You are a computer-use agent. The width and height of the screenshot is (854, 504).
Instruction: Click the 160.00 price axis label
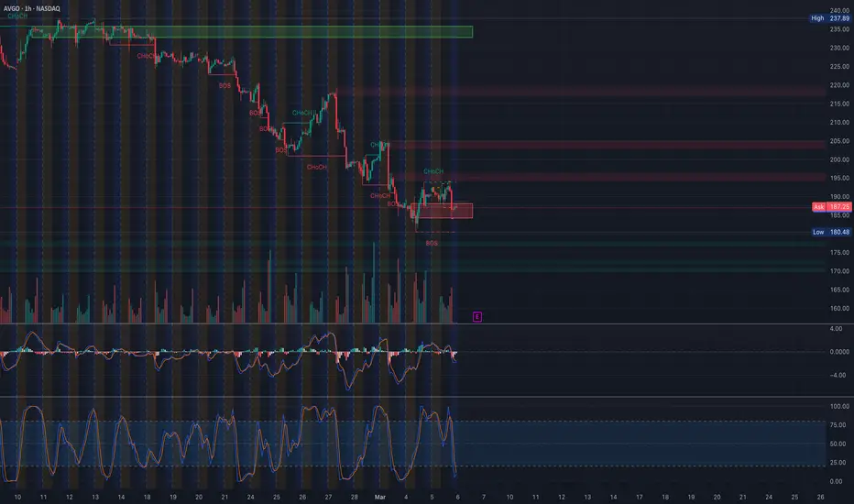(839, 309)
